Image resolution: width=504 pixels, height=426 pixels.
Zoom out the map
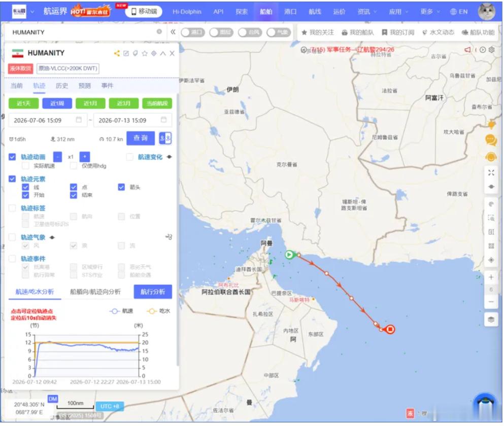[491, 302]
